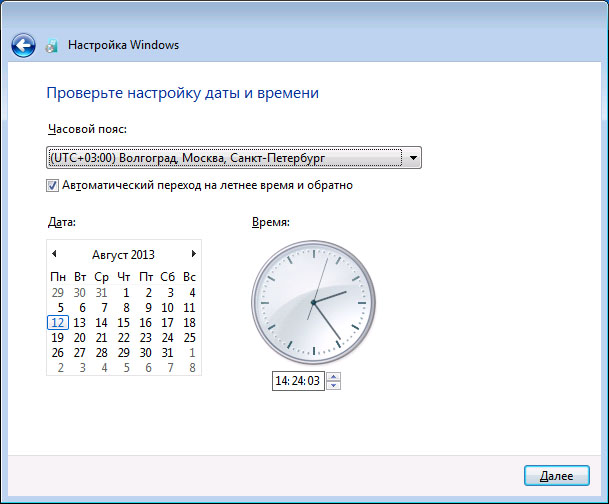The width and height of the screenshot is (609, 504).
Task: Click the blue back arrow button
Action: (23, 45)
